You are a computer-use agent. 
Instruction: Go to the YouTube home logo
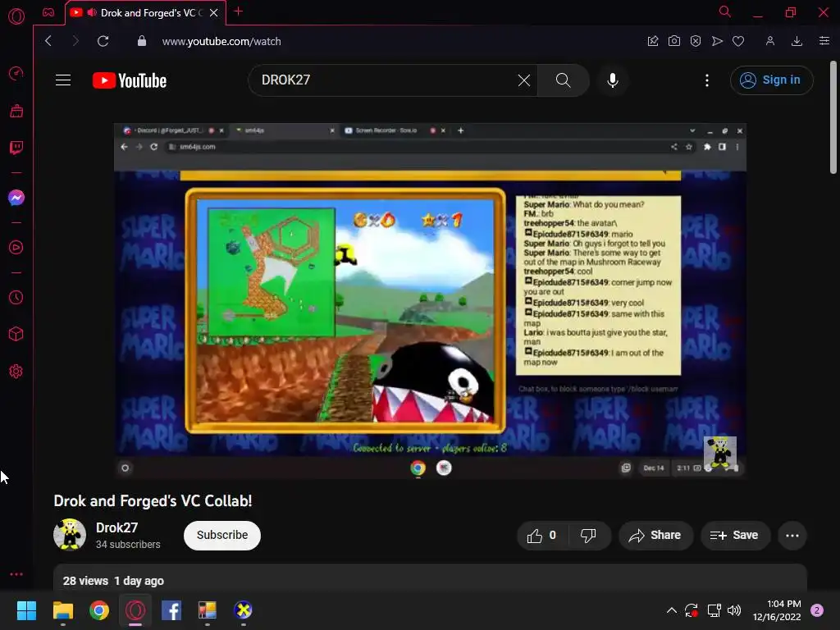tap(130, 80)
